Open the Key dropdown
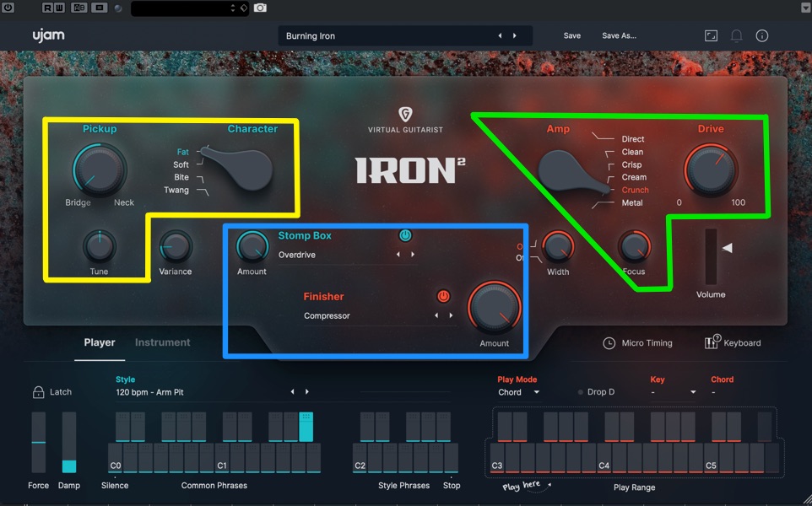The image size is (812, 506). 674,392
